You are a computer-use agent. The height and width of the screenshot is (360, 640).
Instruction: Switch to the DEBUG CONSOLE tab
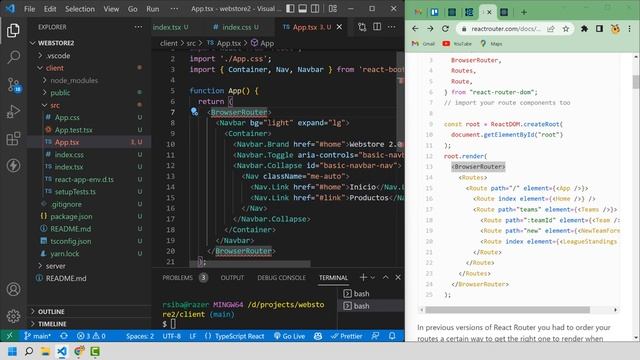281,278
